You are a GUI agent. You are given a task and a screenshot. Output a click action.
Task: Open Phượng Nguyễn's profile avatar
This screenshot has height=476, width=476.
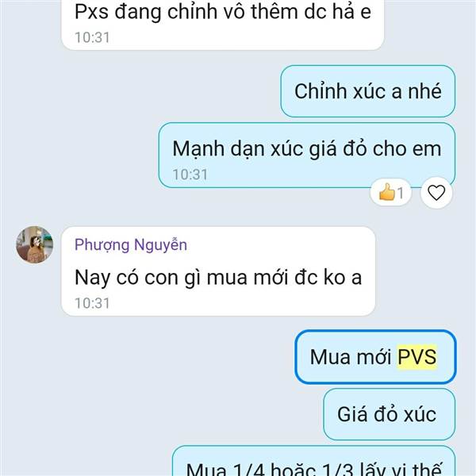click(x=34, y=244)
